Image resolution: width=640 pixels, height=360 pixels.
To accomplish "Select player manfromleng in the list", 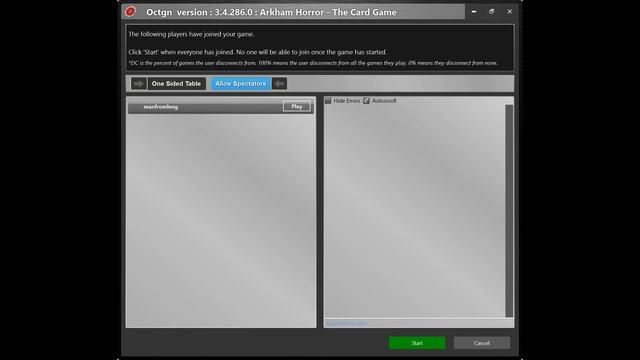I will pos(221,107).
